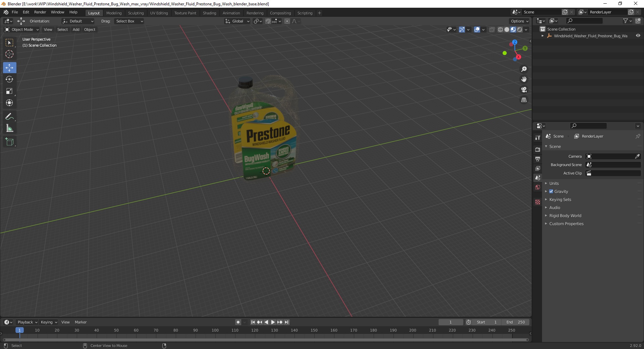Select the Transform tool

click(9, 103)
